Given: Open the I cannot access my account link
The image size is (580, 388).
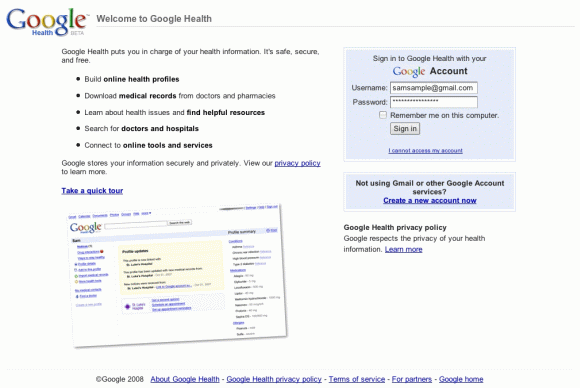Looking at the screenshot, I should [425, 151].
